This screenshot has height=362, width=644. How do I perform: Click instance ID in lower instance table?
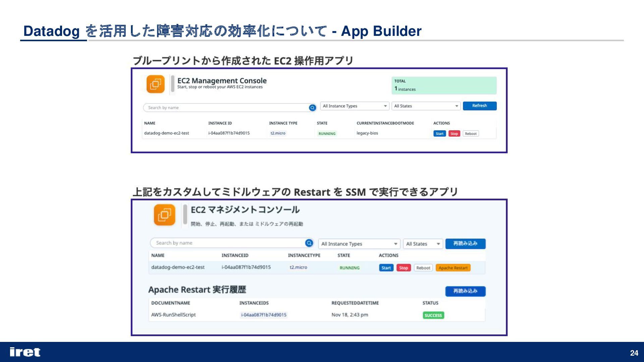[246, 267]
